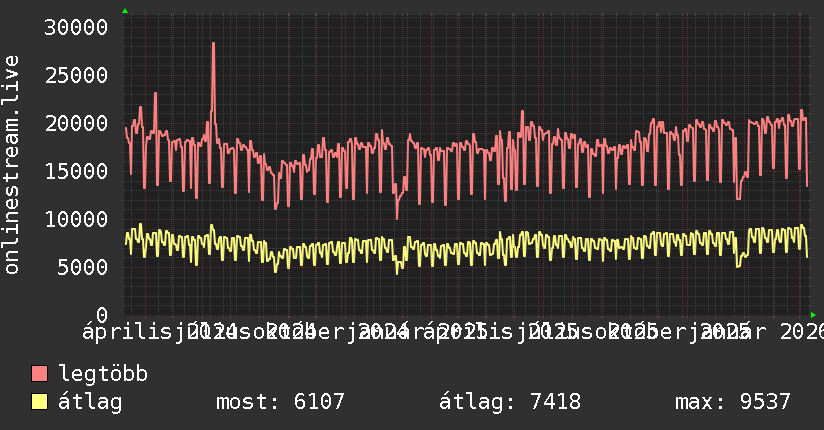
Task: Click the 25000 y-axis label
Action: tap(76, 75)
